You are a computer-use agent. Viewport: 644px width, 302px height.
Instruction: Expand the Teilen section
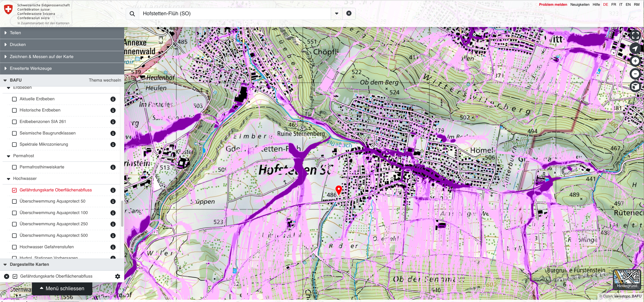(15, 33)
